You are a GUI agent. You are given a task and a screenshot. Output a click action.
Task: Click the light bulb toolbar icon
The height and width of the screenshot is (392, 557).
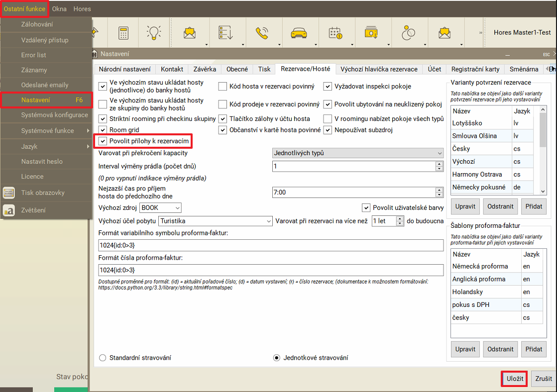click(x=154, y=33)
